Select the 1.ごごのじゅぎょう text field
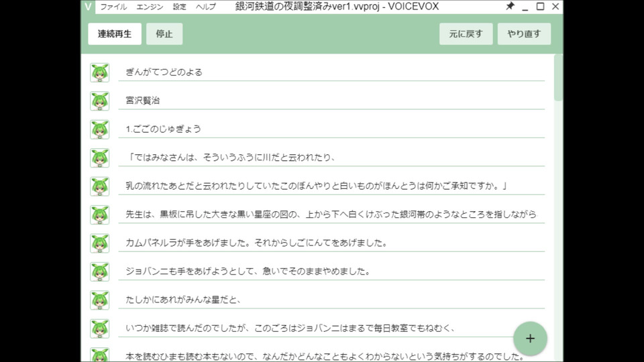The height and width of the screenshot is (362, 644). 331,129
